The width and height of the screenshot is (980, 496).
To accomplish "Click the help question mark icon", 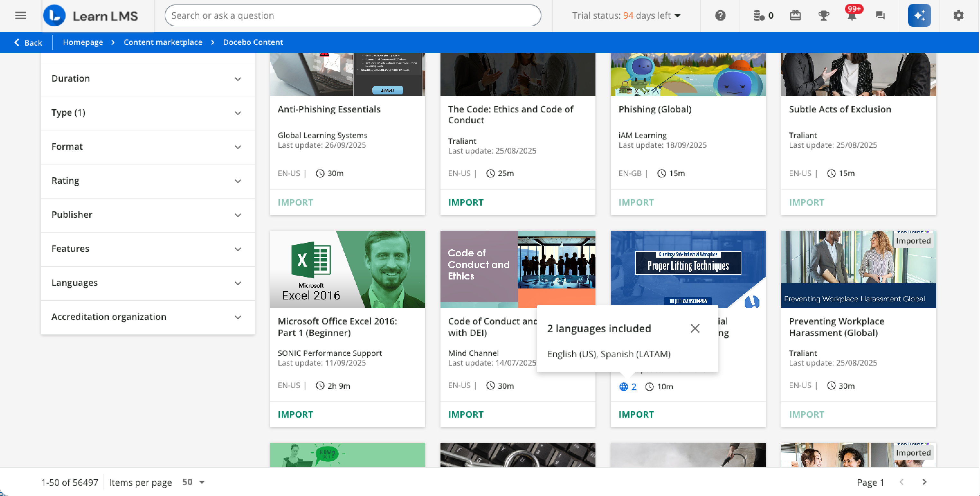I will click(x=720, y=16).
